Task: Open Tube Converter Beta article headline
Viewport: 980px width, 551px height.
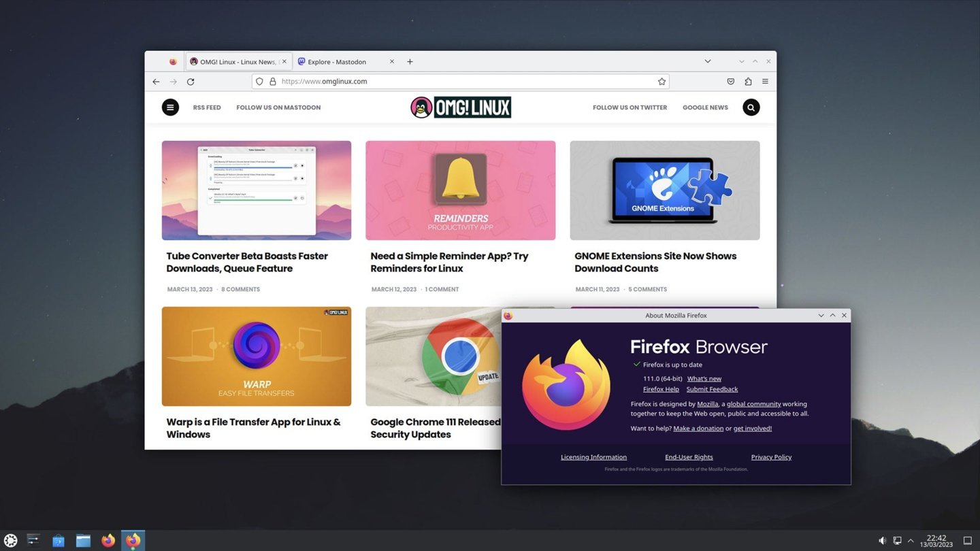Action: pyautogui.click(x=247, y=263)
